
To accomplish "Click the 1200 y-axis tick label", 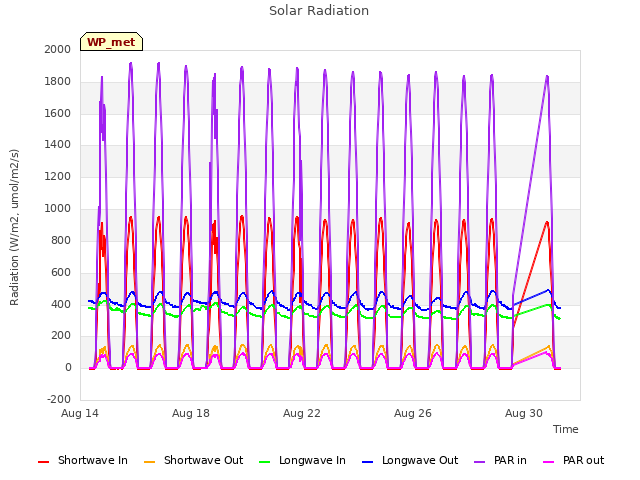I will pos(58,176).
